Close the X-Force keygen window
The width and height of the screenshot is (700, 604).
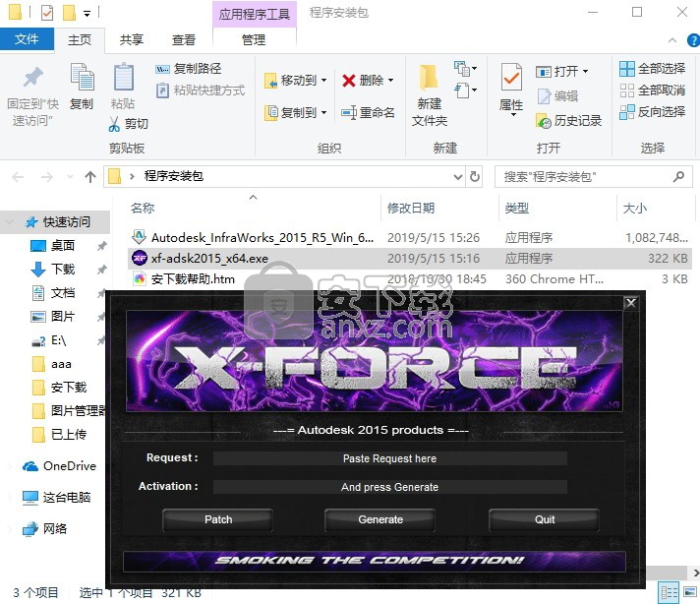click(x=631, y=303)
